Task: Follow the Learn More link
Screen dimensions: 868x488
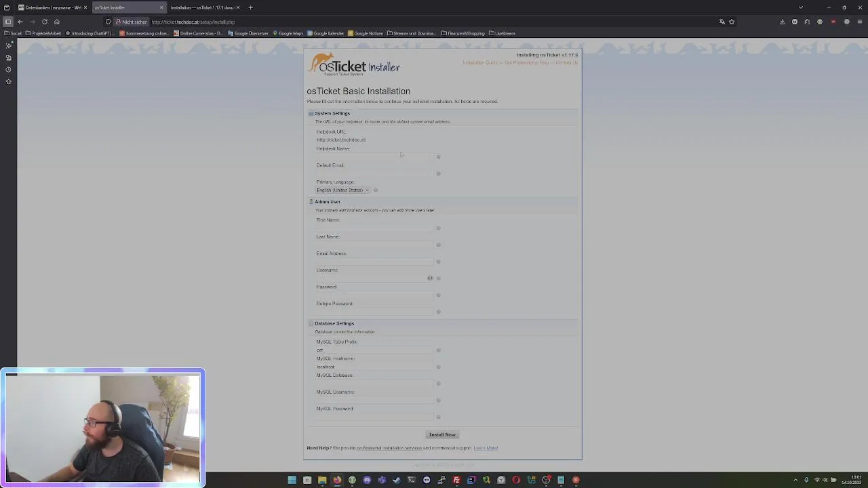Action: click(486, 448)
